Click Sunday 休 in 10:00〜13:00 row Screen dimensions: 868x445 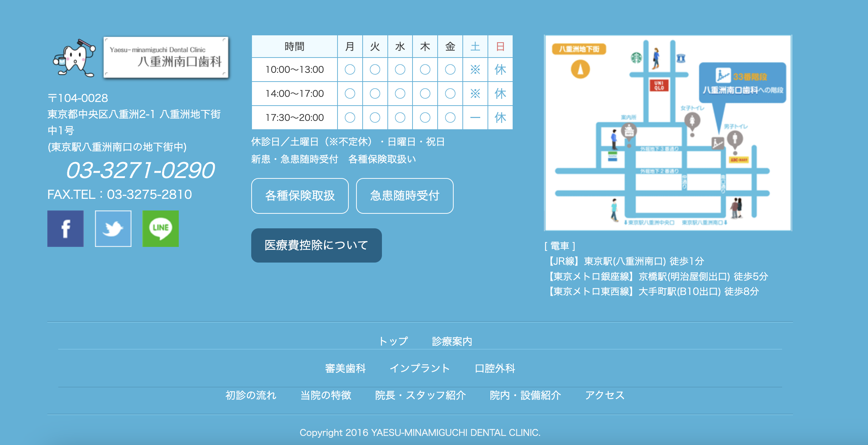(501, 70)
